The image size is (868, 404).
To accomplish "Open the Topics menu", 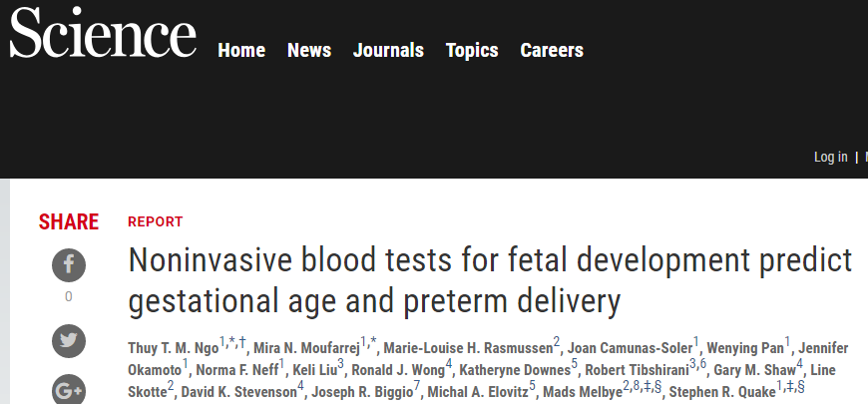I will [472, 50].
